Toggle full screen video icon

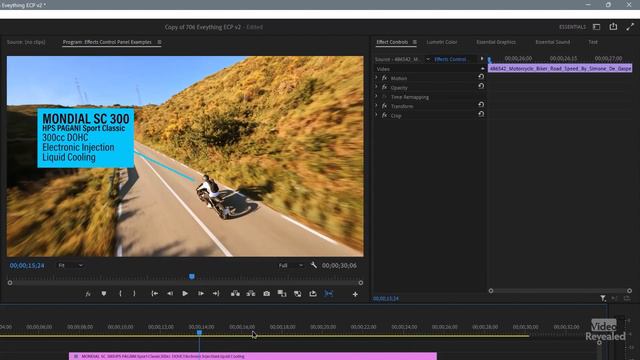(x=630, y=27)
